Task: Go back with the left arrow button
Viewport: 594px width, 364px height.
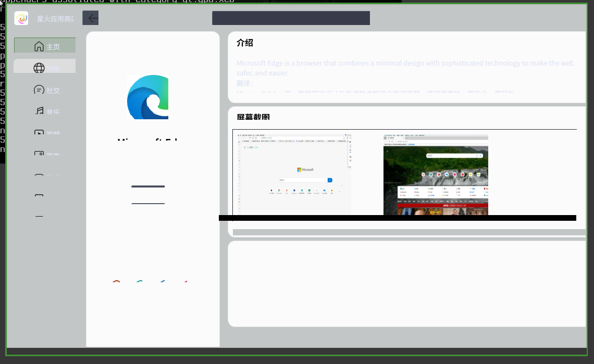Action: pos(91,18)
